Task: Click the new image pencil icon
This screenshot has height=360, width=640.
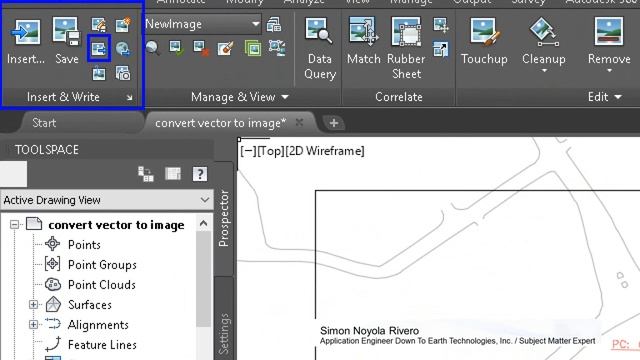Action: point(98,24)
